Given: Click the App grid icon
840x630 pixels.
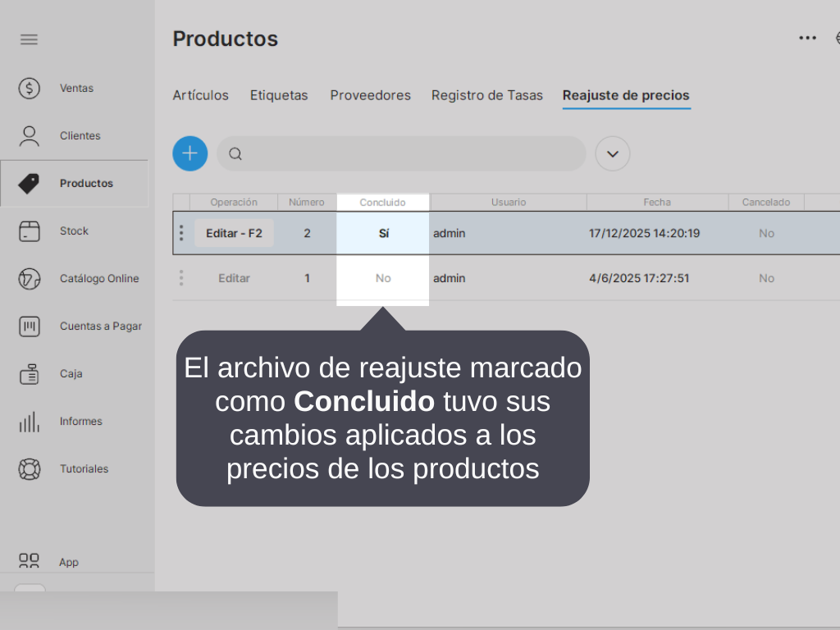Looking at the screenshot, I should click(x=29, y=561).
